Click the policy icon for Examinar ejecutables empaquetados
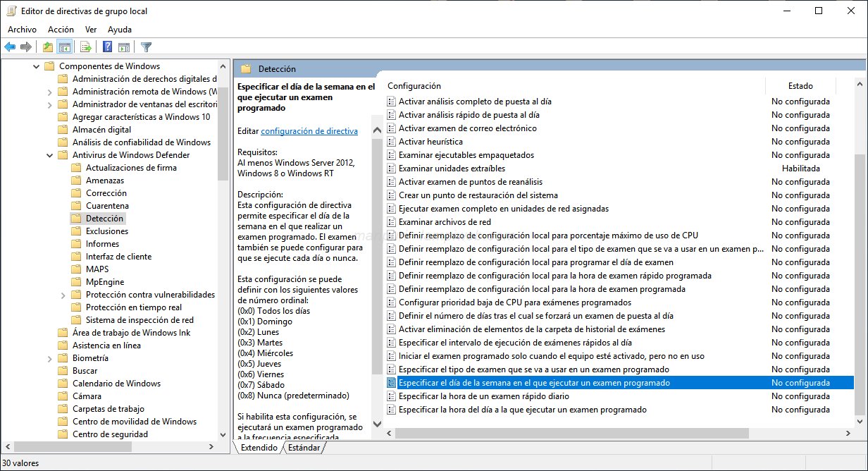This screenshot has width=868, height=471. click(x=392, y=155)
